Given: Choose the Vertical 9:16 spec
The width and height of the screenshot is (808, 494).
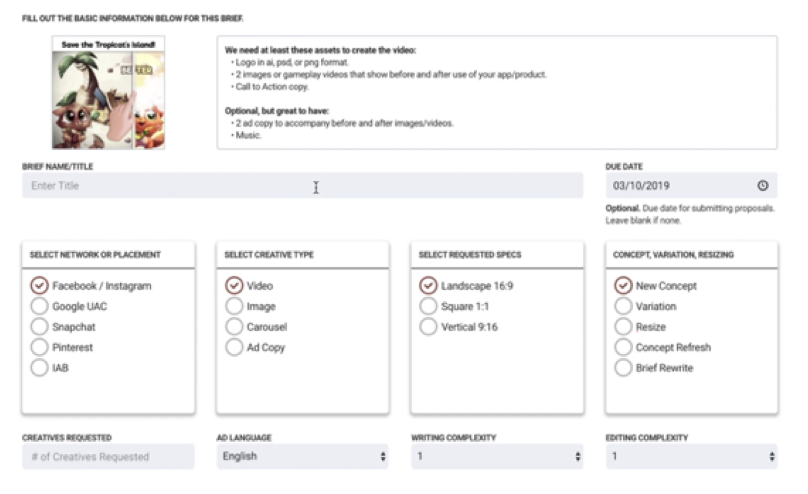Looking at the screenshot, I should click(428, 327).
